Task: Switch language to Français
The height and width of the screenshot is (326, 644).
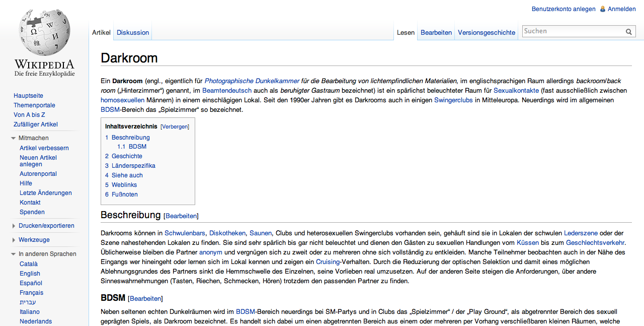Action: pos(31,293)
